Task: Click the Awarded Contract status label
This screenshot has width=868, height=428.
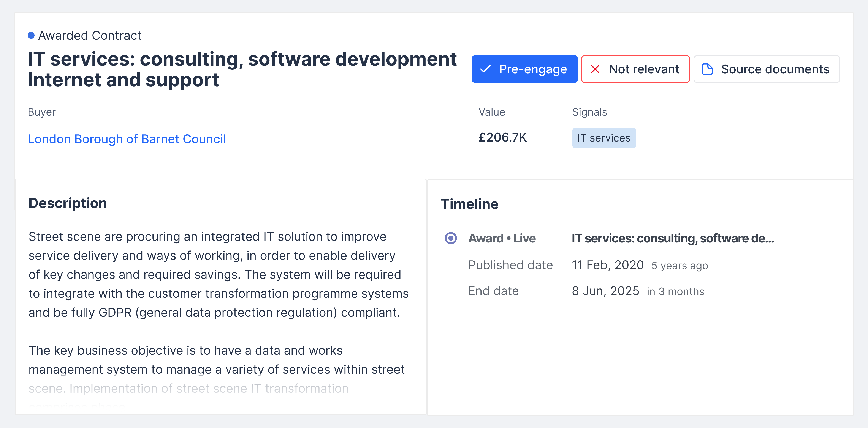Action: click(x=90, y=35)
